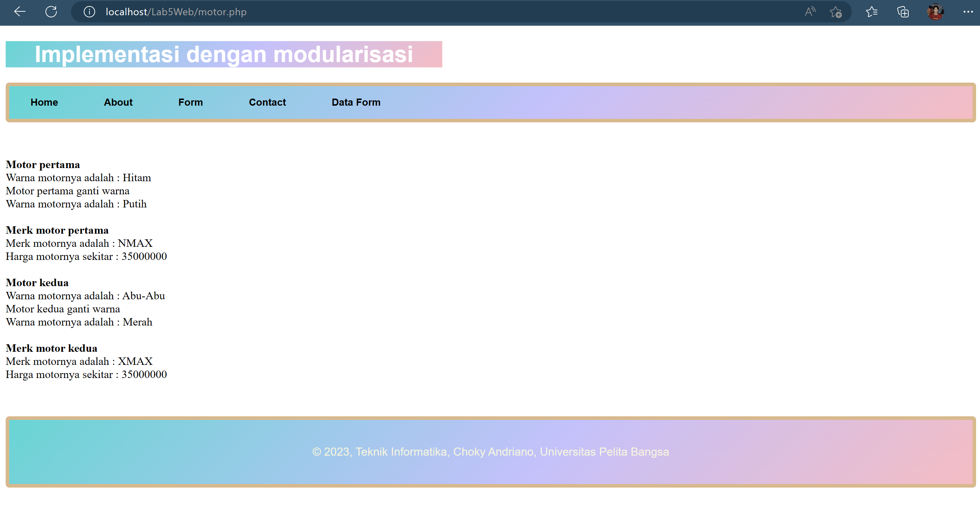980x528 pixels.
Task: Open the browser profile avatar
Action: click(x=936, y=12)
